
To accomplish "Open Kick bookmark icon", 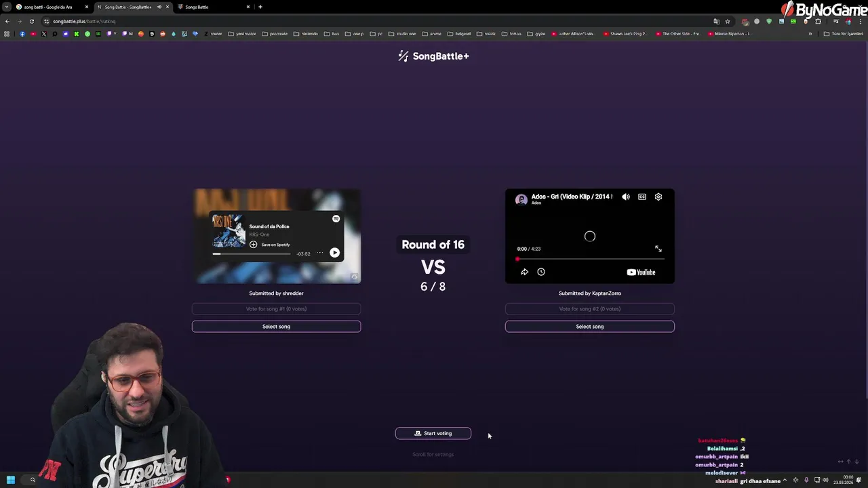I will (x=77, y=34).
